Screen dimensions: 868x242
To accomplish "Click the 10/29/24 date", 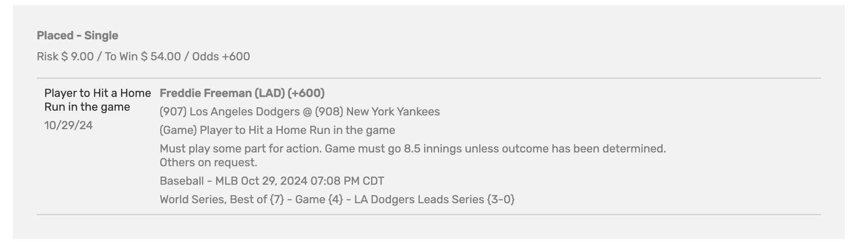I will click(68, 125).
